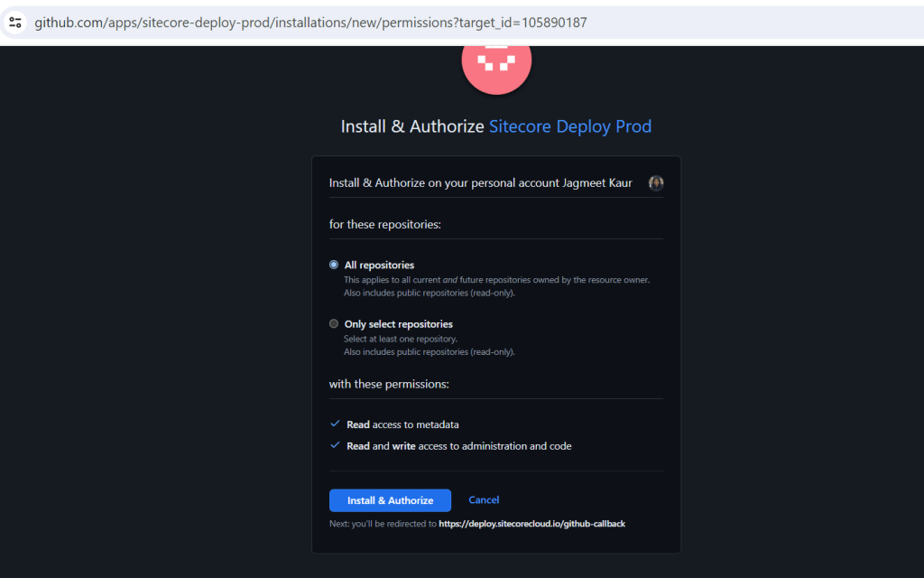This screenshot has width=924, height=578.
Task: Click the "for these repositories:" section heading
Action: click(x=385, y=224)
